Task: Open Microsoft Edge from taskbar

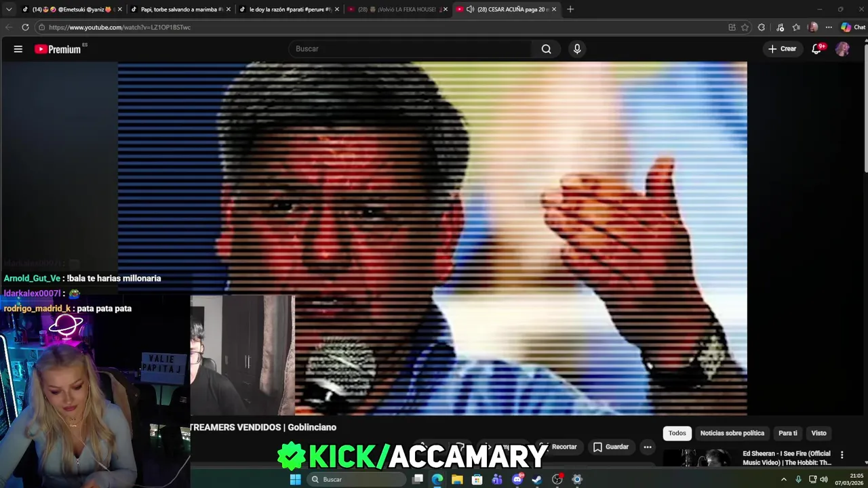Action: [x=437, y=479]
